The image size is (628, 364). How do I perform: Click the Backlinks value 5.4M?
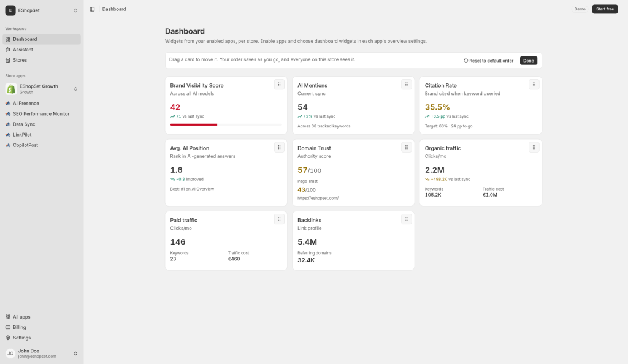pyautogui.click(x=307, y=242)
